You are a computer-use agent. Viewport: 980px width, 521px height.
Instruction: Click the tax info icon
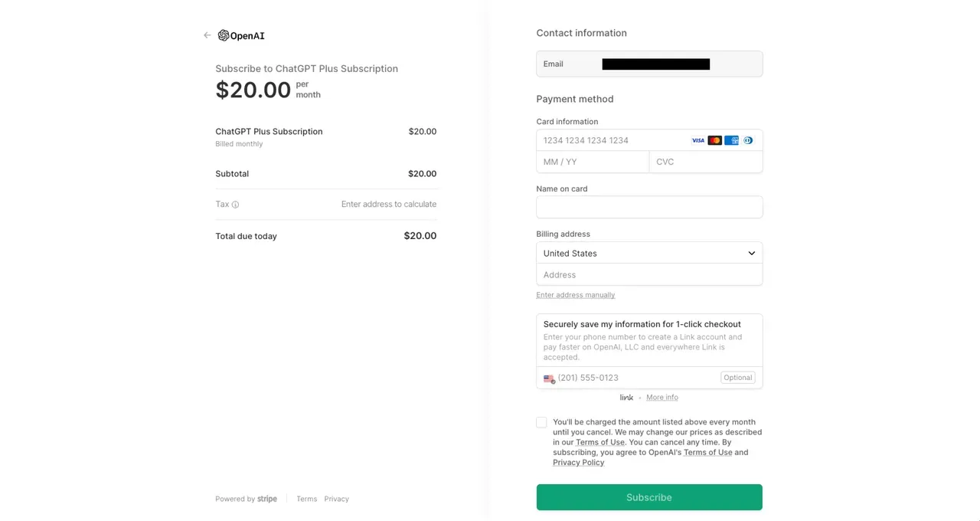[x=235, y=205]
